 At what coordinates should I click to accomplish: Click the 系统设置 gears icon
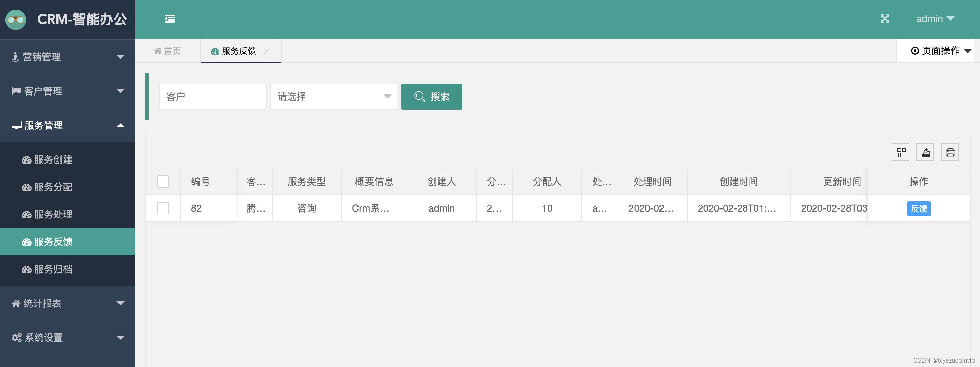tap(17, 337)
